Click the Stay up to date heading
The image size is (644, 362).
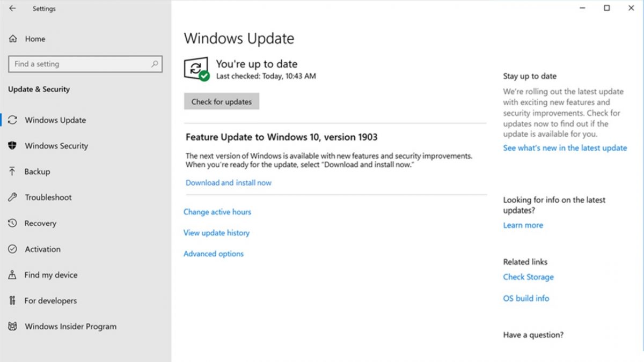point(530,76)
